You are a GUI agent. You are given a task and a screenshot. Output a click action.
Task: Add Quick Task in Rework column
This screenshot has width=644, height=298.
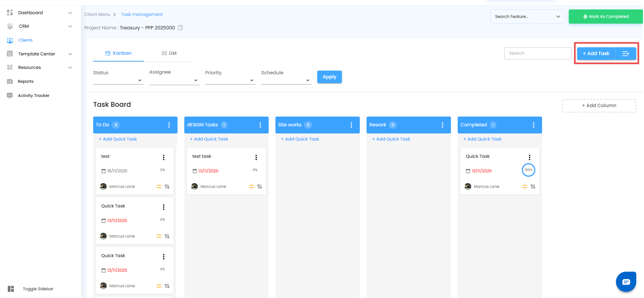391,139
